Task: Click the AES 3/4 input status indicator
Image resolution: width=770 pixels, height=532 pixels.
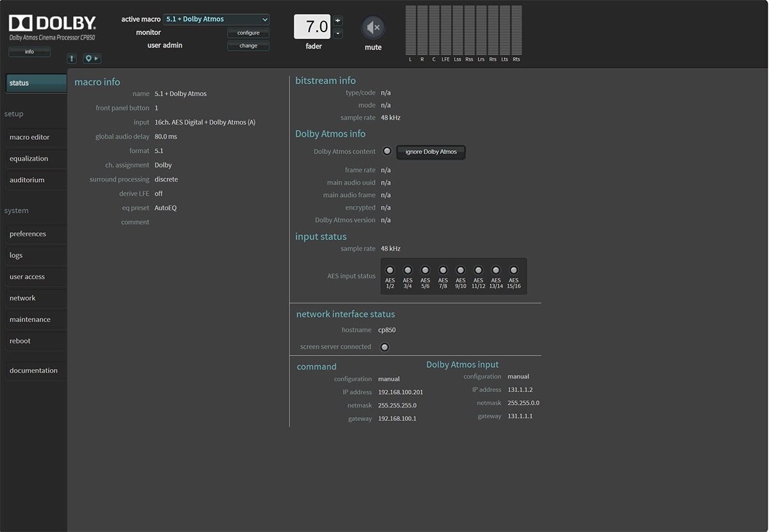Action: click(407, 270)
